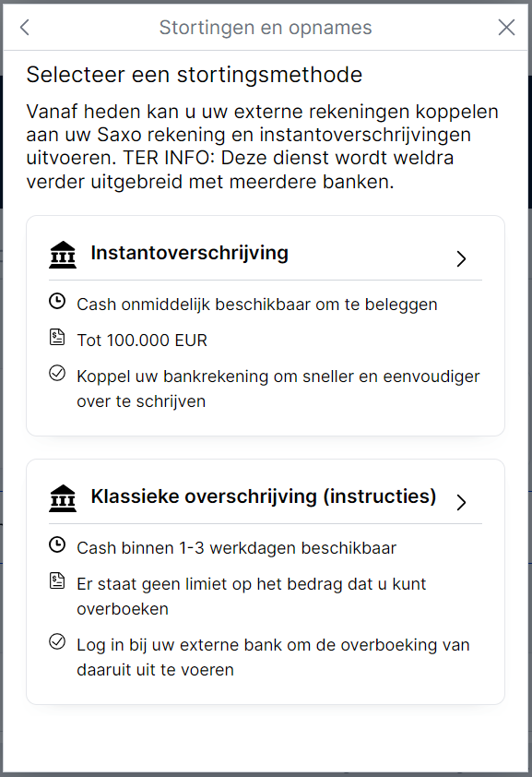Click checkmark icon beside Koppel uw bankrekening
Viewport: 532px width, 777px height.
click(57, 373)
